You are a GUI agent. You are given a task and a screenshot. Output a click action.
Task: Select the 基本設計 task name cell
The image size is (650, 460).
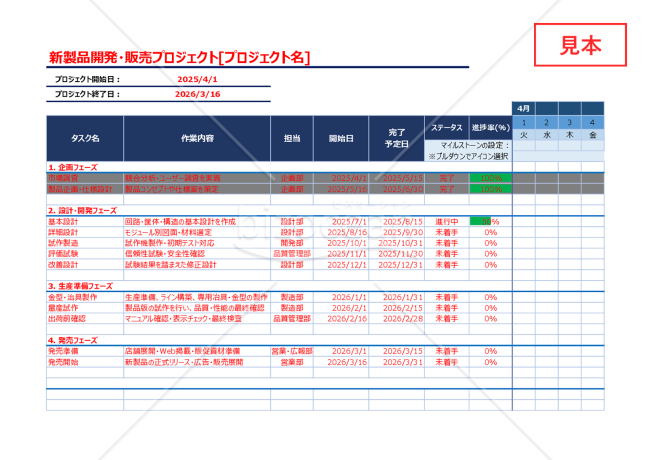point(85,222)
